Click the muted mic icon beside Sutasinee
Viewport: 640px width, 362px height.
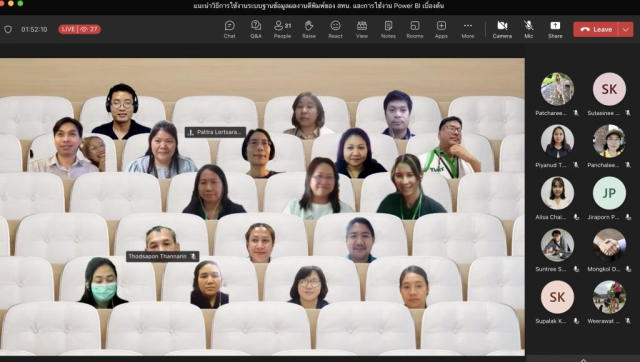628,113
